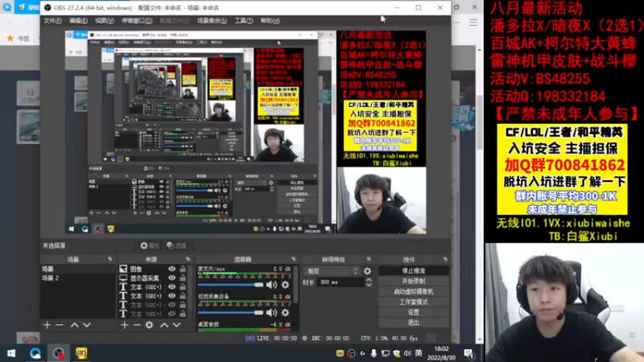Open the 麦克风/Aux audio settings gear
This screenshot has height=362, width=644.
click(x=285, y=285)
